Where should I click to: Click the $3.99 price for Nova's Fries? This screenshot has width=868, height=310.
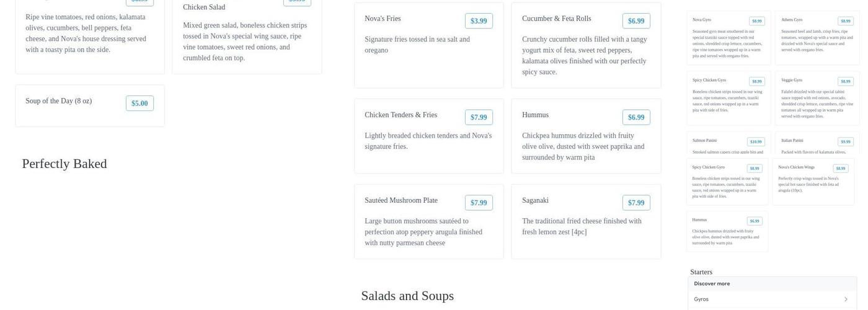pos(479,21)
